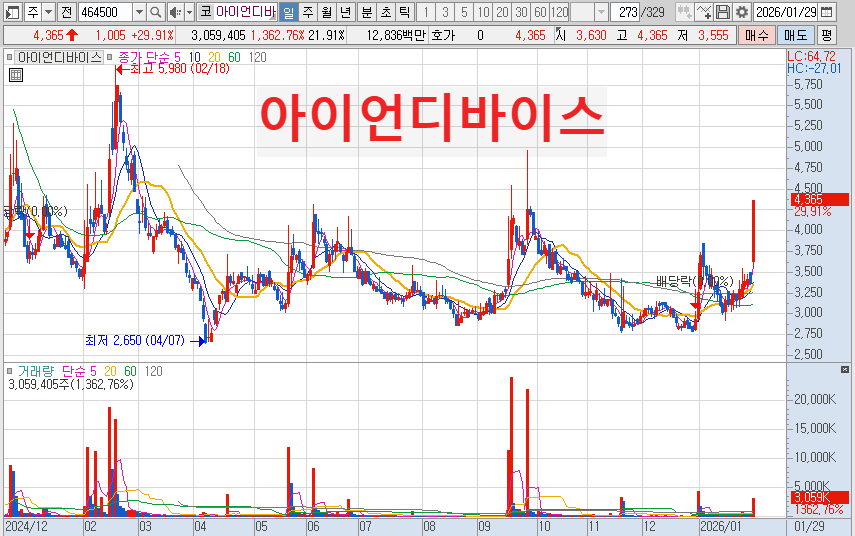
Task: Open the custom interval dropdown arrow
Action: coord(601,11)
